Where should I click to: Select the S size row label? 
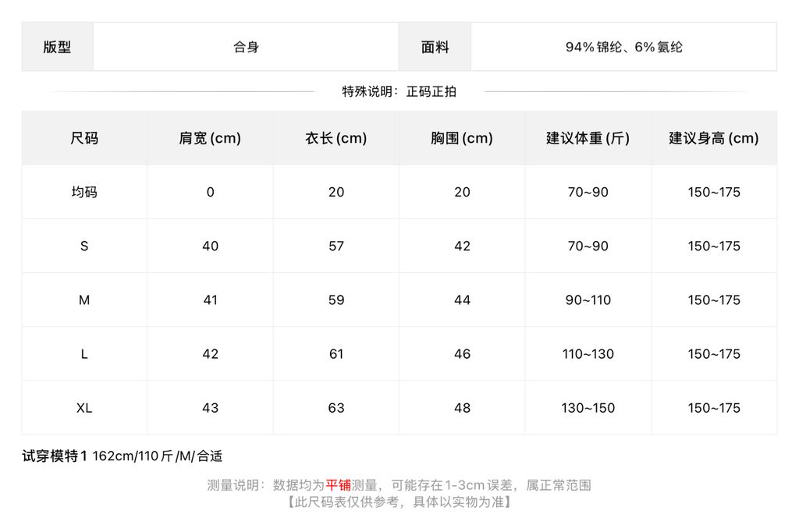click(x=84, y=246)
